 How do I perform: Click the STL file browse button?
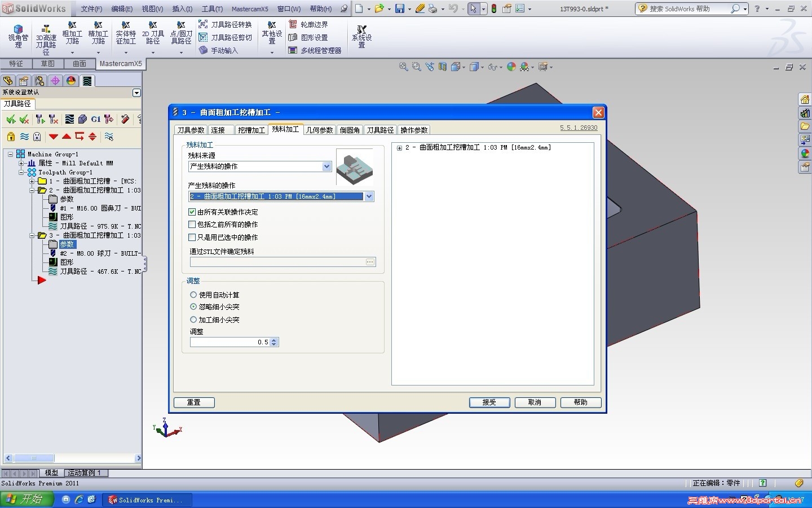pyautogui.click(x=370, y=262)
